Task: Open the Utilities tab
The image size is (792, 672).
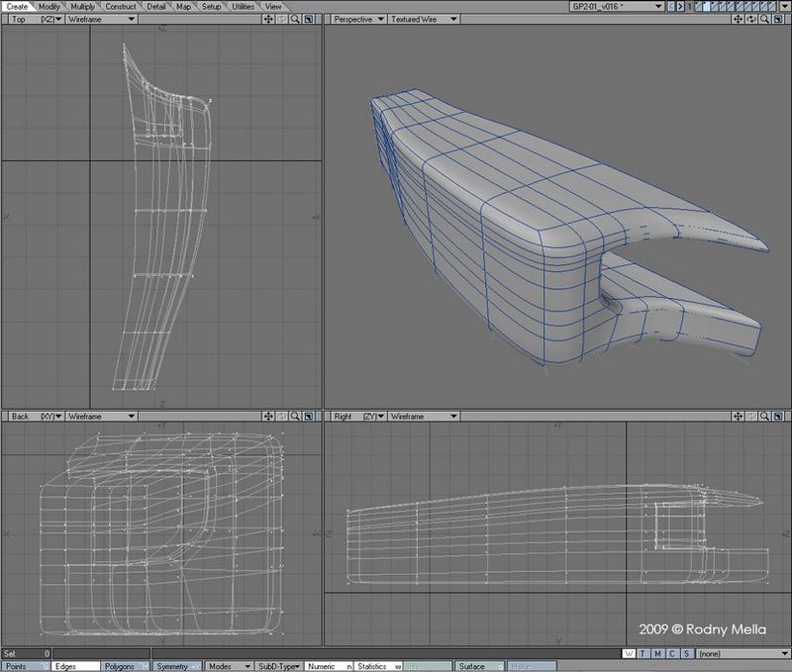Action: click(243, 6)
